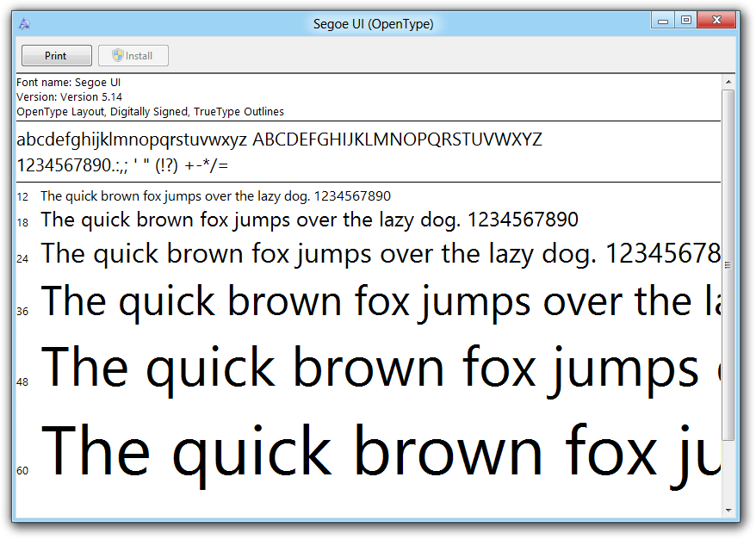
Task: Click the lowercase and uppercase alphabet sample line
Action: point(279,139)
